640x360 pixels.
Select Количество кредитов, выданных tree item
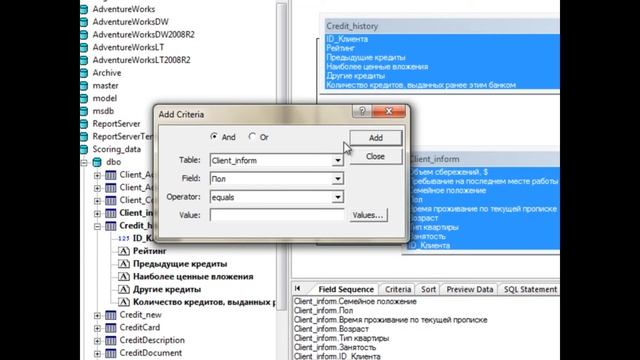(204, 302)
